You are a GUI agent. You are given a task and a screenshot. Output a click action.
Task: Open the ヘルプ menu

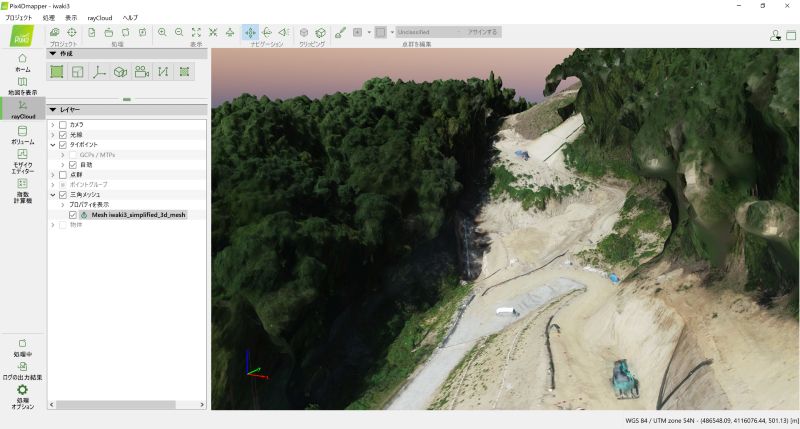point(131,18)
